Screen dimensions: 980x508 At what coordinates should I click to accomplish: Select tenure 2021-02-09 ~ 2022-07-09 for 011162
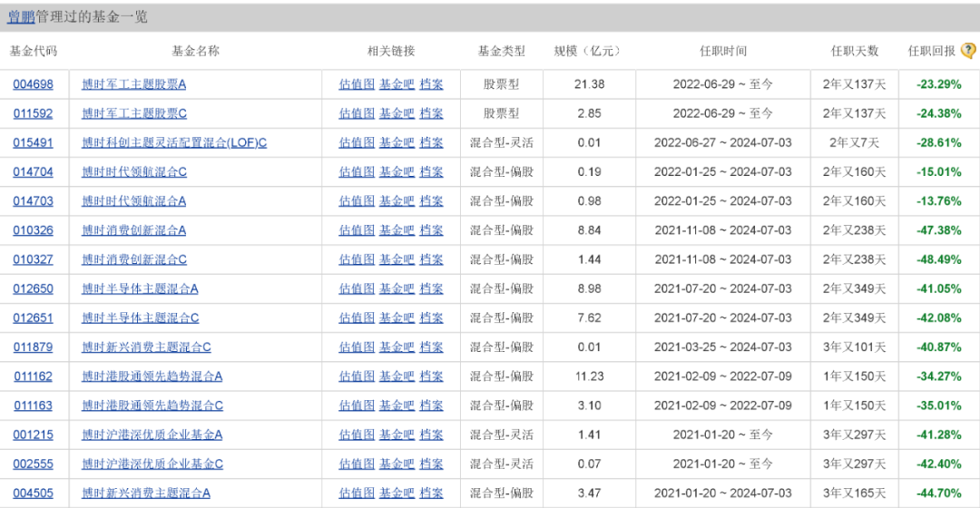(723, 376)
